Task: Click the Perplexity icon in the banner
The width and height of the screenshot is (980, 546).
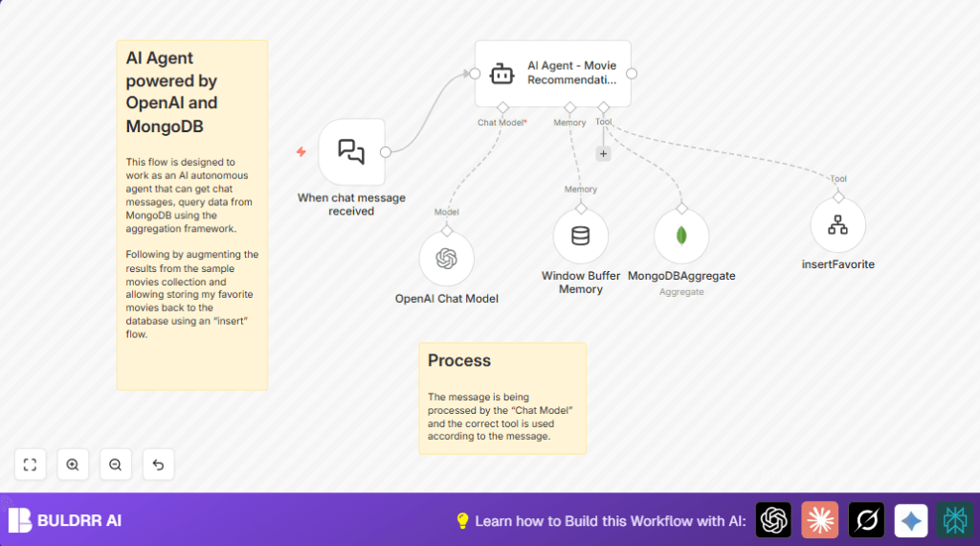Action: pyautogui.click(x=954, y=520)
